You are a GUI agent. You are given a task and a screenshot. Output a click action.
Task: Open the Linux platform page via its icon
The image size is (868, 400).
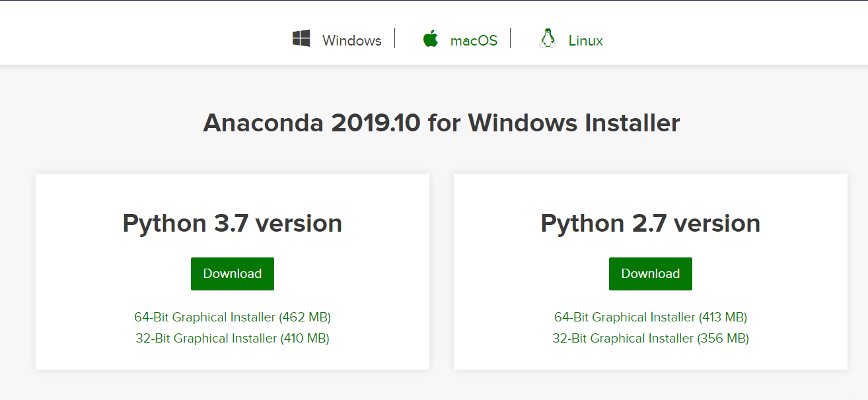[548, 38]
